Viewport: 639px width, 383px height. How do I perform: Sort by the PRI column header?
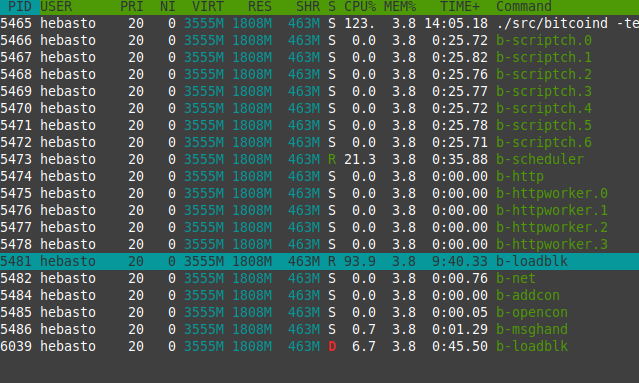click(132, 7)
